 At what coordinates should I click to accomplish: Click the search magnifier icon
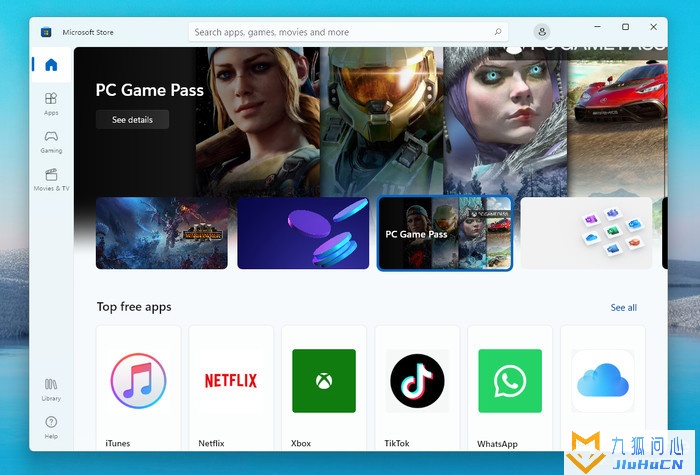coord(498,32)
